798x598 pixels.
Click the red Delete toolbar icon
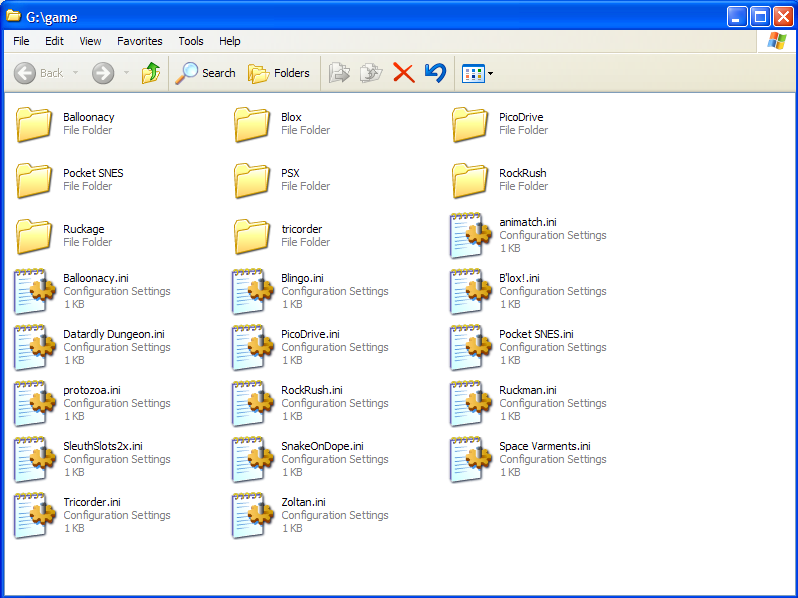(x=404, y=73)
